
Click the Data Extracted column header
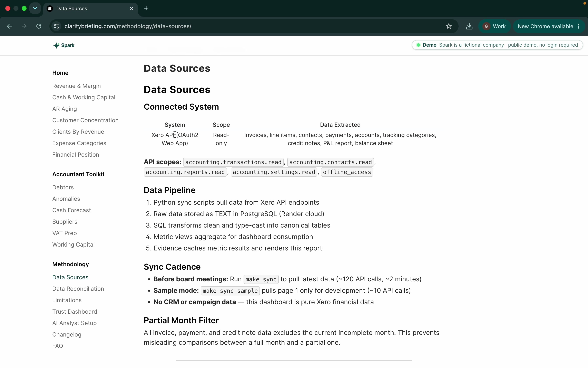pos(340,125)
